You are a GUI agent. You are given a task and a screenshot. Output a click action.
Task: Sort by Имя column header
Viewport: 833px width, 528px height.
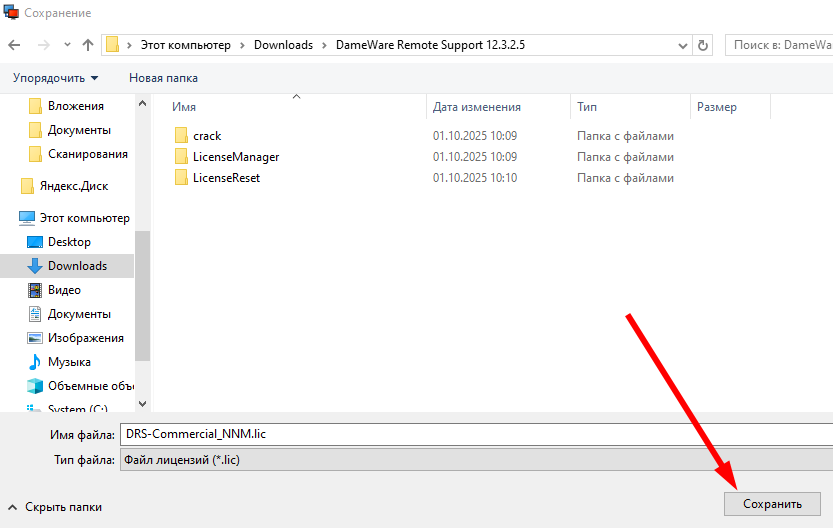[x=184, y=107]
